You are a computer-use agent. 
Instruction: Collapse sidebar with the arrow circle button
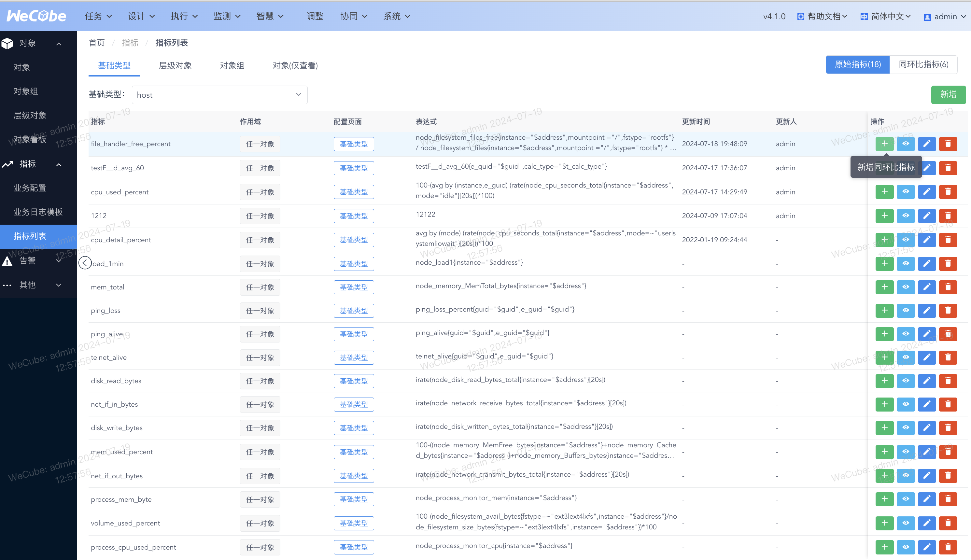pos(85,263)
